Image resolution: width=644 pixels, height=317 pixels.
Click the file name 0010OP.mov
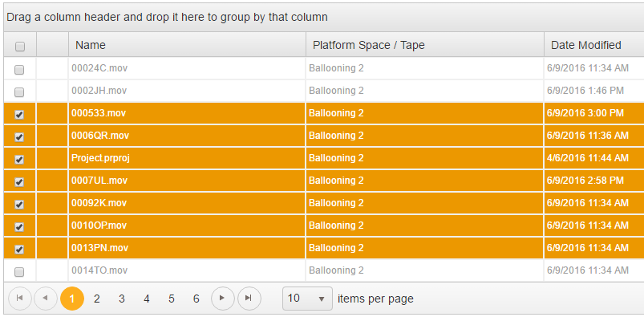[x=99, y=226]
